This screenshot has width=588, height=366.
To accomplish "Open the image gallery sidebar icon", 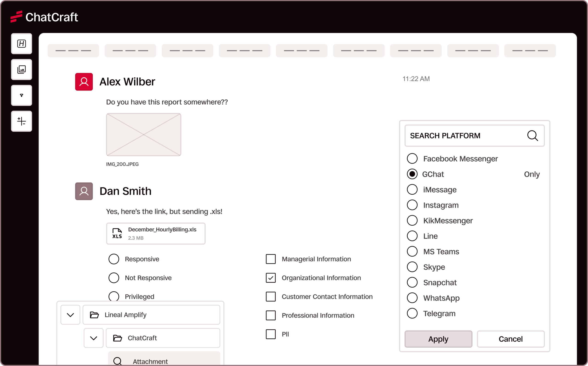I will (x=22, y=69).
